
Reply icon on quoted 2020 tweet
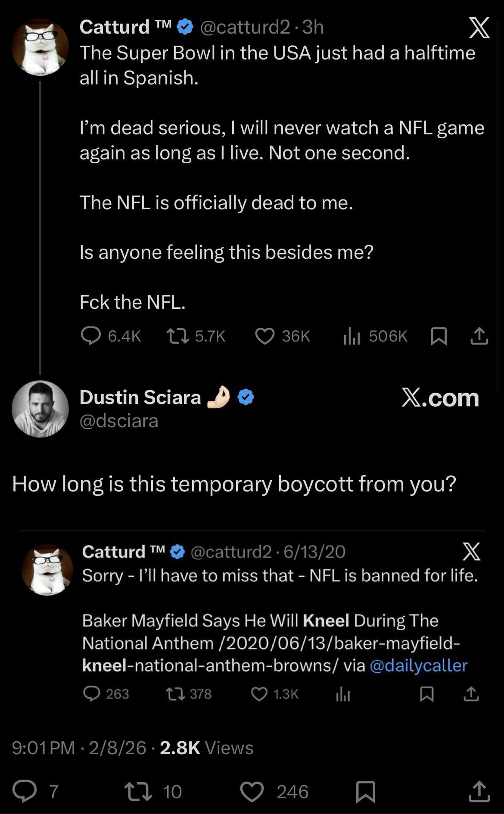coord(91,694)
